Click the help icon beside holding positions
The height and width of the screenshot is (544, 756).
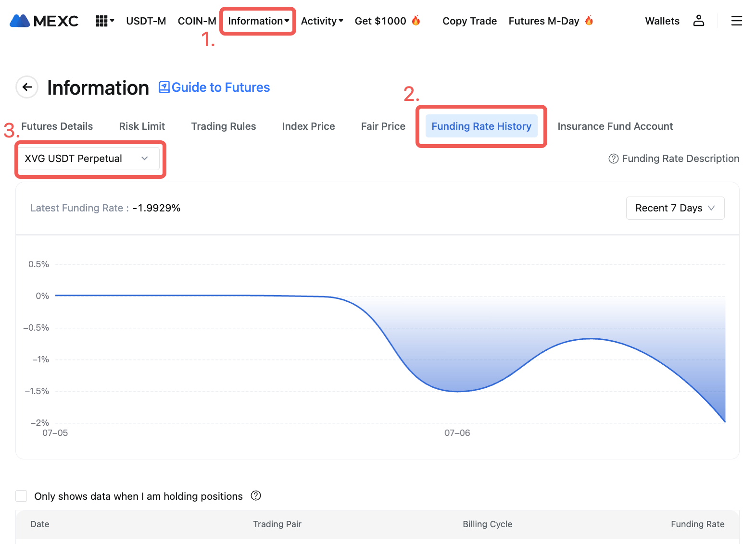click(x=256, y=495)
